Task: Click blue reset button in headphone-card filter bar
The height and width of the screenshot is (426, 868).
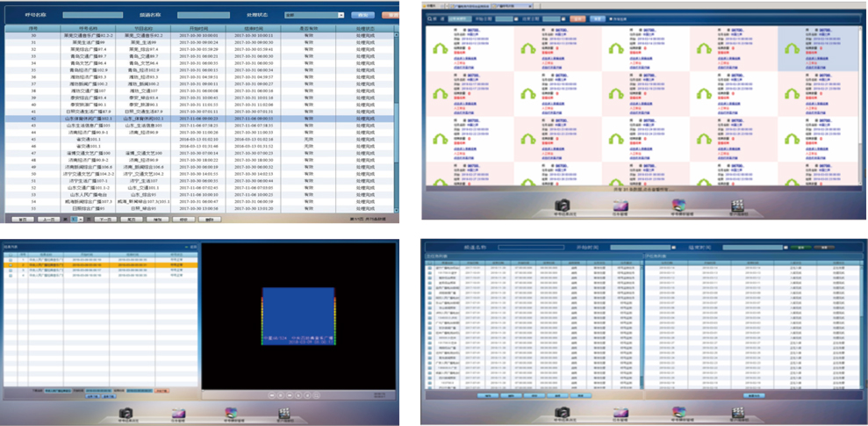Action: [596, 18]
